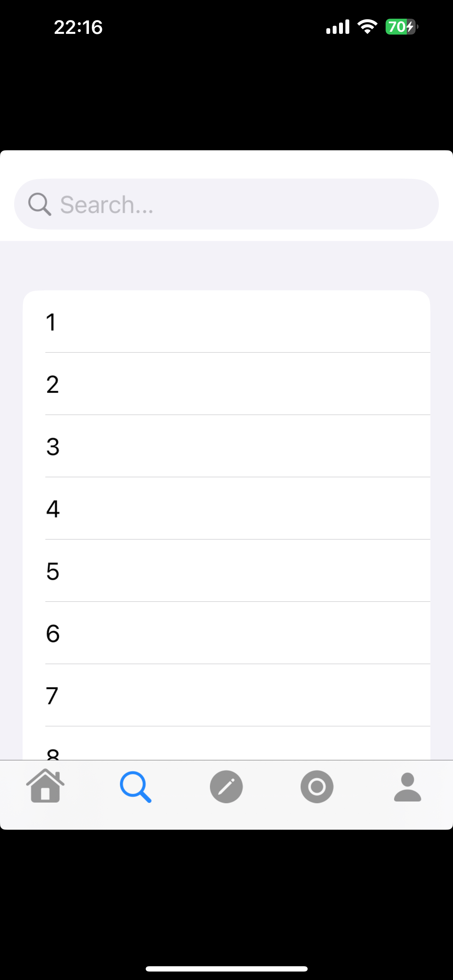Open the pencil compose tab
Image resolution: width=453 pixels, height=980 pixels.
click(226, 787)
